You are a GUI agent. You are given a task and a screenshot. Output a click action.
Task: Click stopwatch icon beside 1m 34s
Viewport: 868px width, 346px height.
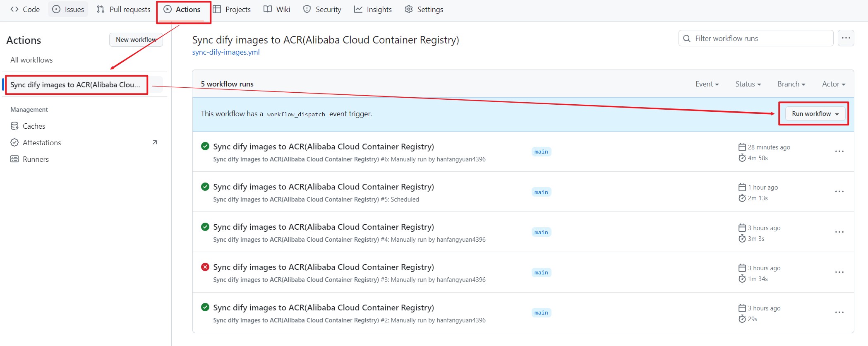point(742,279)
